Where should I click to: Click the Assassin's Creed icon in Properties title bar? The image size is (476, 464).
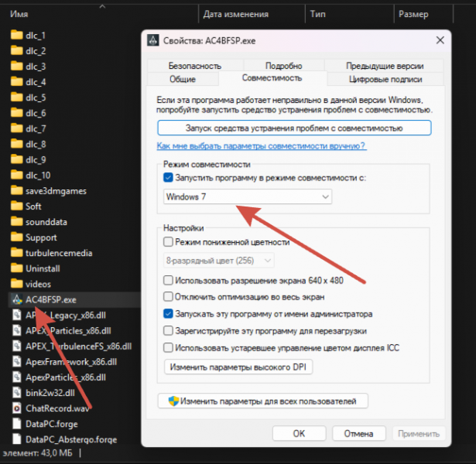click(x=152, y=40)
